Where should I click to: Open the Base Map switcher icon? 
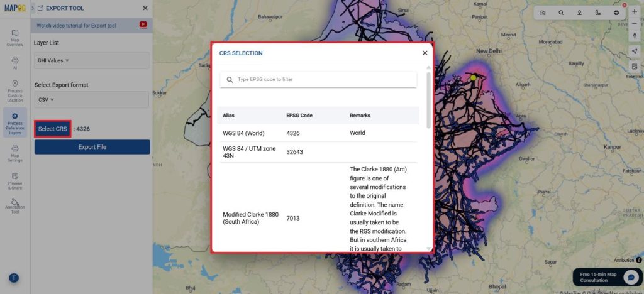click(635, 67)
